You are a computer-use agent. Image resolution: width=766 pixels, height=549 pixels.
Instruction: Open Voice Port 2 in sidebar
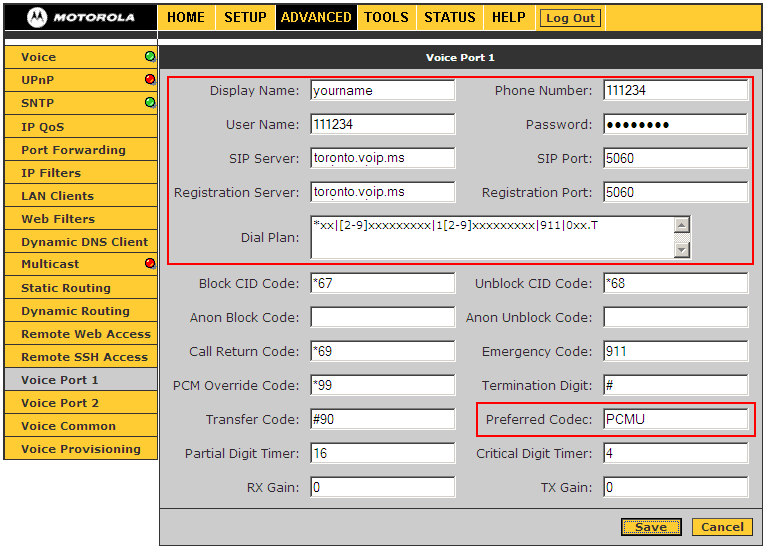click(x=60, y=403)
